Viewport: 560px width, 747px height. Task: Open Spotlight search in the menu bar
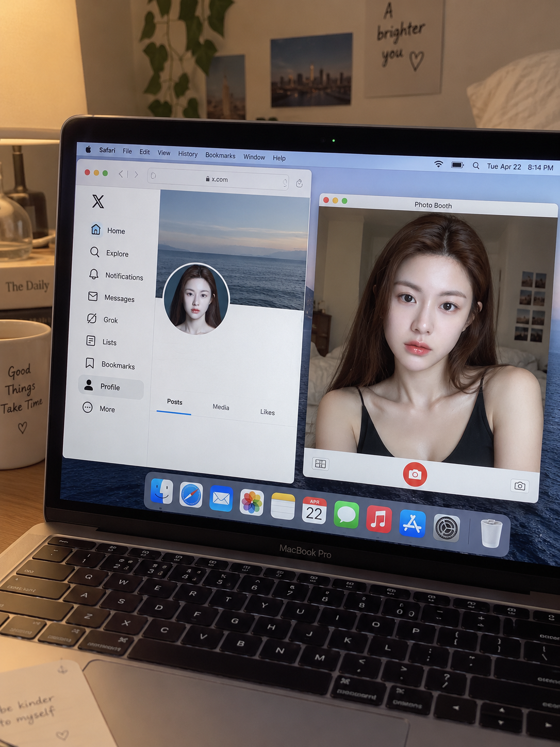pos(476,166)
